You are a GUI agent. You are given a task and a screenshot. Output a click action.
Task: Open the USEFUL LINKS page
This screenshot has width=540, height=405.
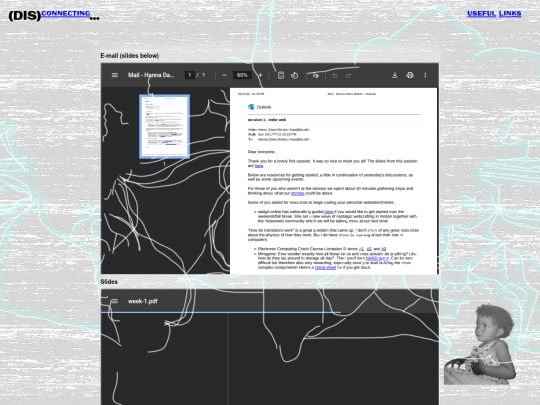[x=494, y=13]
